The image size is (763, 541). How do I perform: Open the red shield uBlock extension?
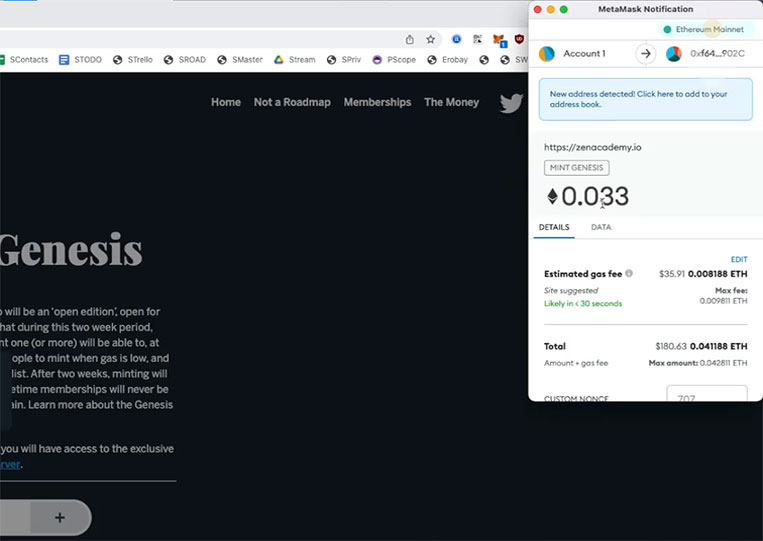click(520, 39)
